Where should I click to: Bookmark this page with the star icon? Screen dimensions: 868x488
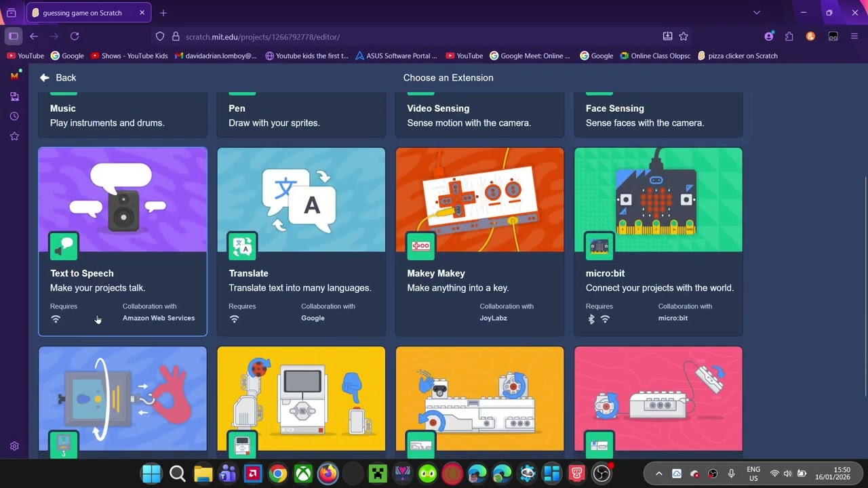[x=684, y=37]
